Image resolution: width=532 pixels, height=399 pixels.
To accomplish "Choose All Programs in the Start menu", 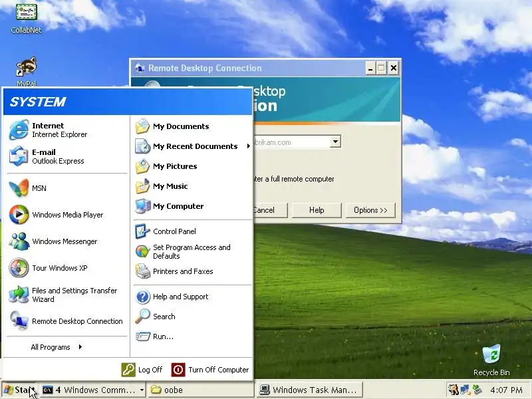I will [51, 347].
